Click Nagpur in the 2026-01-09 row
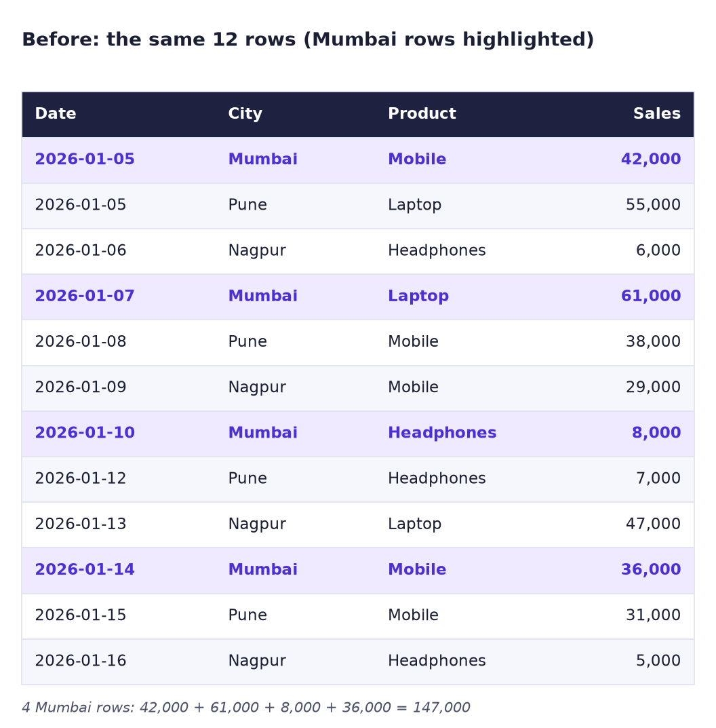Viewport: 716px width, 728px height. [256, 387]
